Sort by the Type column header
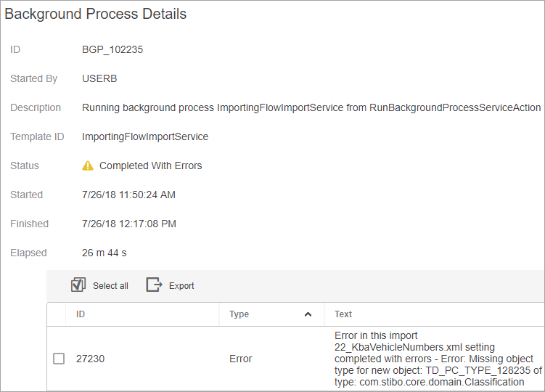 coord(239,314)
